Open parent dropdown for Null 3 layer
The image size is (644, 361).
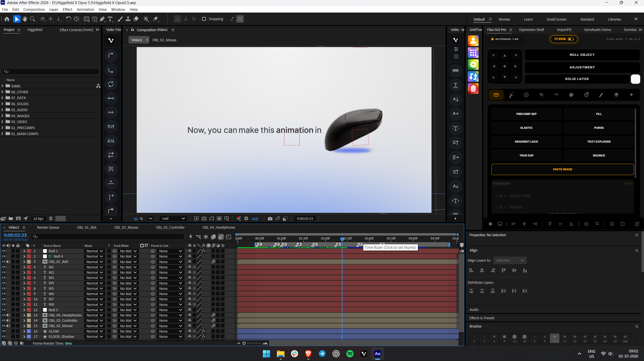tap(170, 310)
